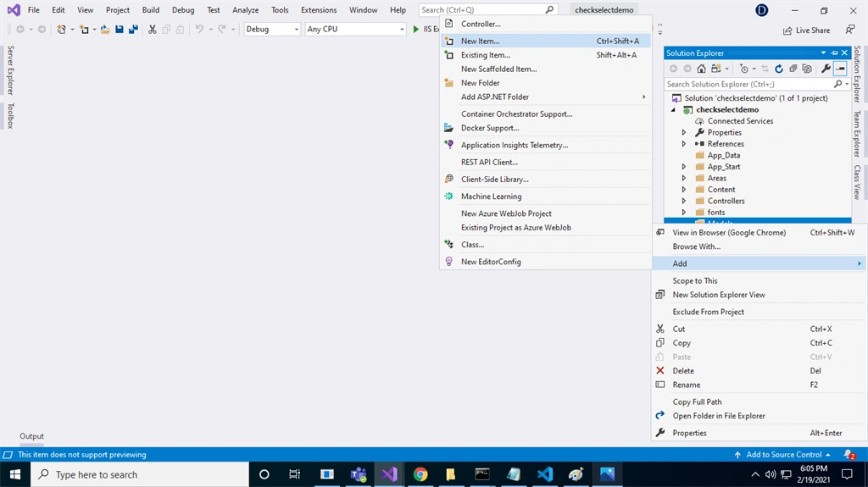Choose Existing Item... from the submenu

545,55
